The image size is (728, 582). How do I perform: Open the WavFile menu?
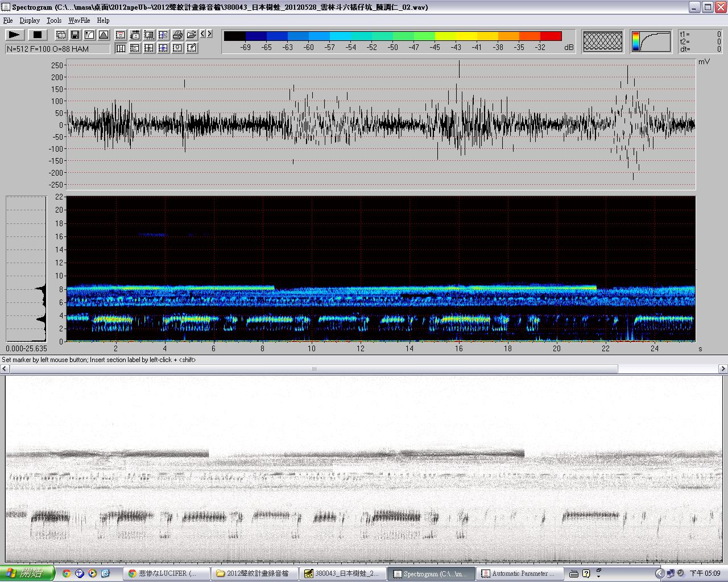click(x=79, y=20)
